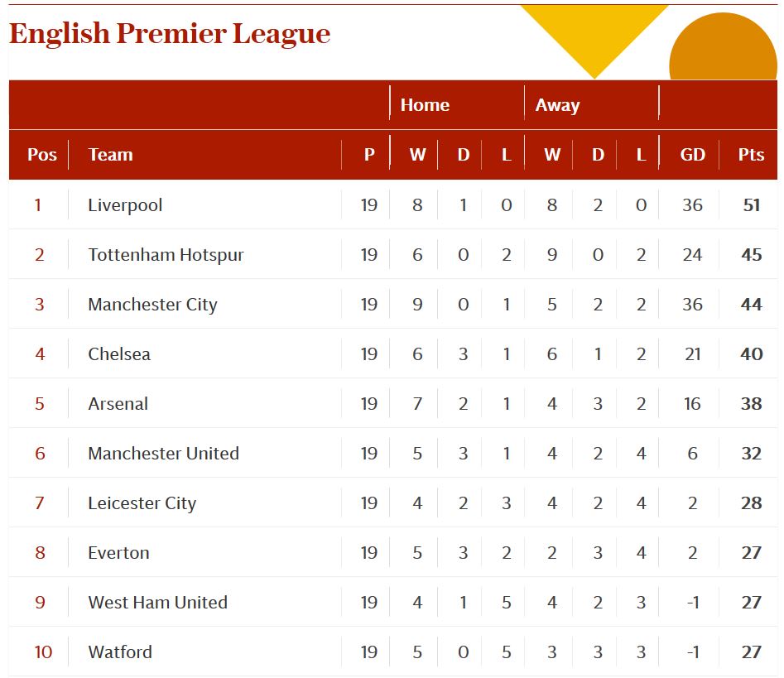Image resolution: width=784 pixels, height=678 pixels.
Task: Click the Watford team name
Action: 120,652
